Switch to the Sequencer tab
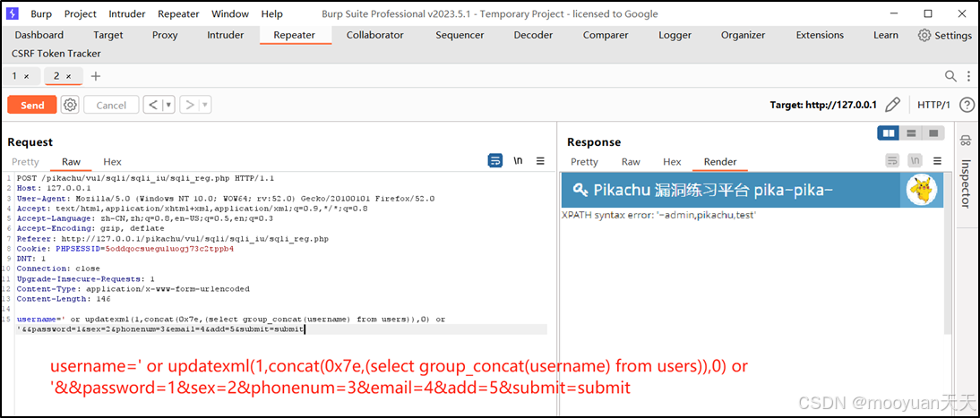Viewport: 980px width, 418px height. [x=460, y=35]
